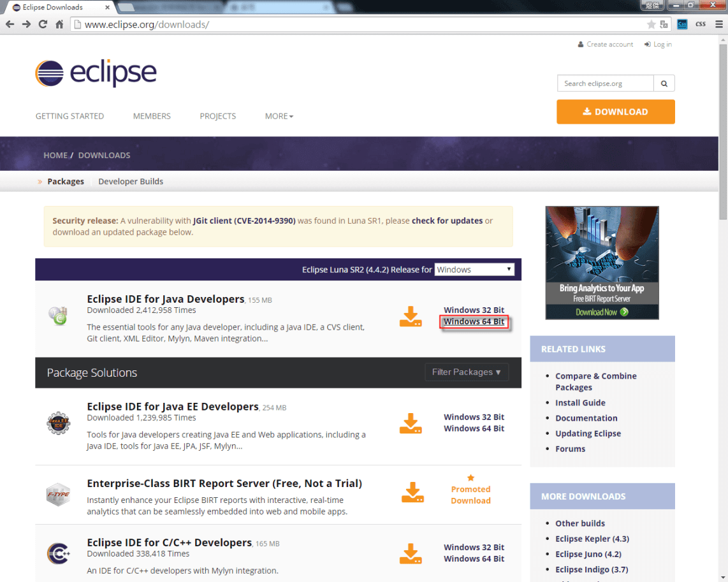Click the browser refresh icon
This screenshot has height=582, width=728.
click(x=42, y=24)
